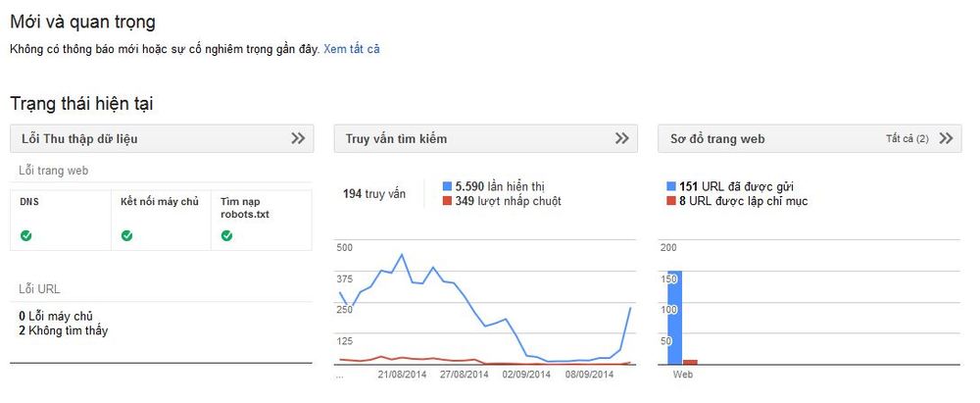Click red legend square for lượt nhấp chuột

447,201
